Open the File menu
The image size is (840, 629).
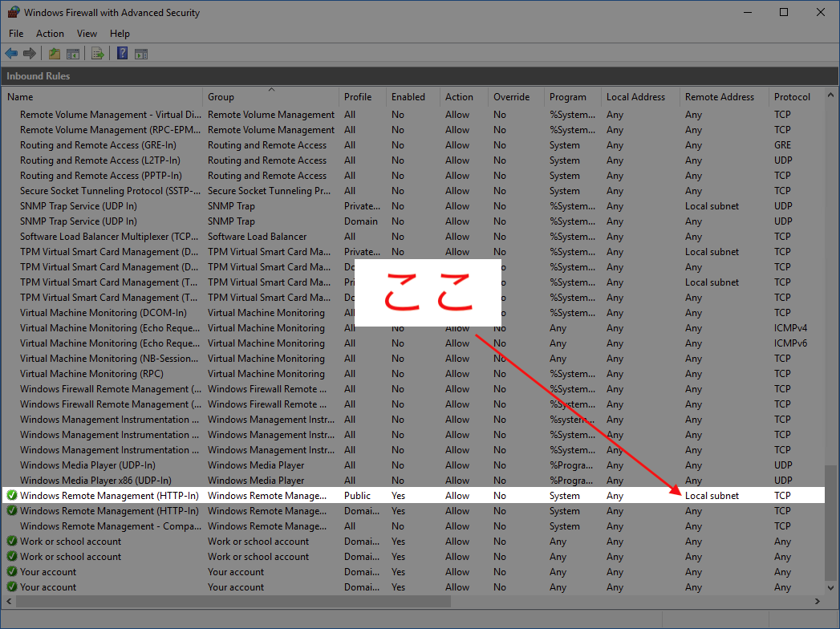coord(16,33)
